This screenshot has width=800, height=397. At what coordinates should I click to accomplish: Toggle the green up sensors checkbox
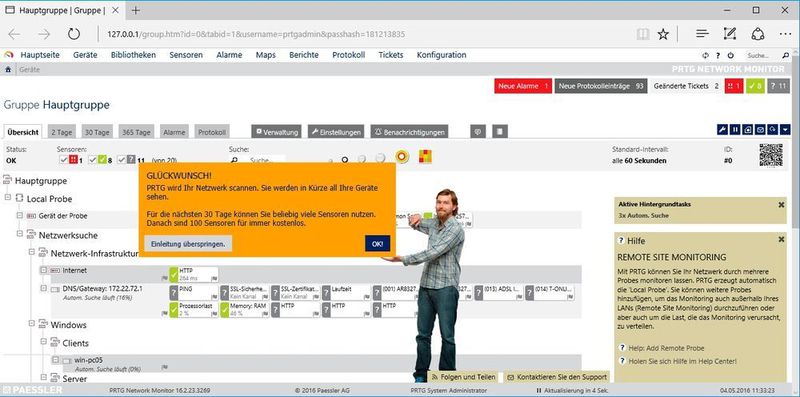pos(93,160)
